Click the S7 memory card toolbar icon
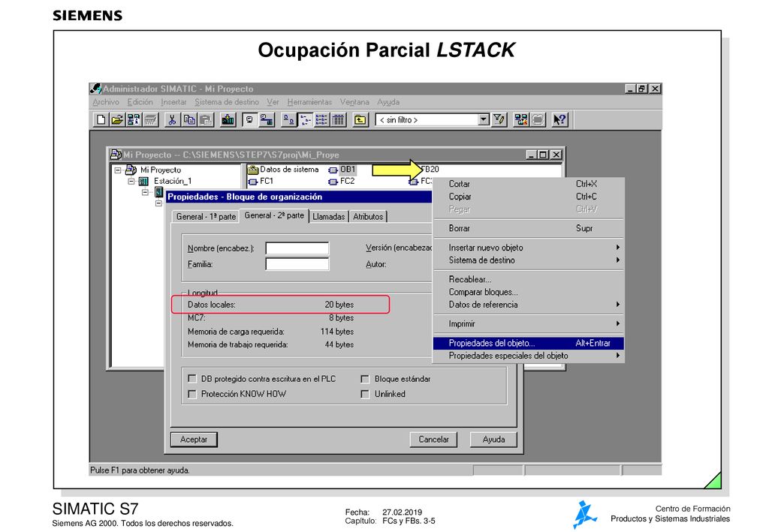Viewport: 769px width, 532px height. tap(150, 119)
